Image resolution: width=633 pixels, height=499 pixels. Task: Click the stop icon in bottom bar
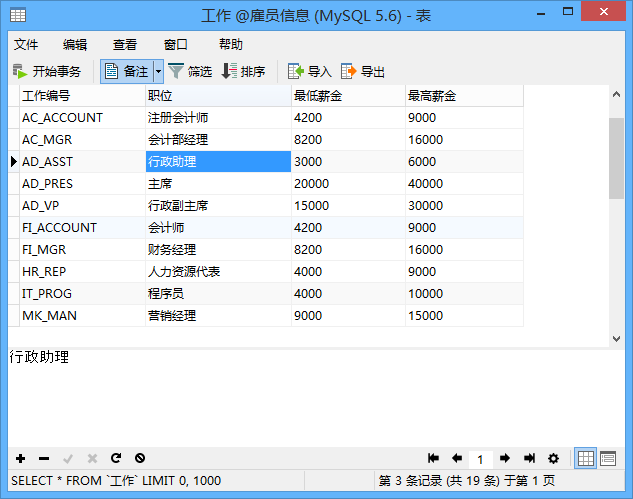point(140,458)
